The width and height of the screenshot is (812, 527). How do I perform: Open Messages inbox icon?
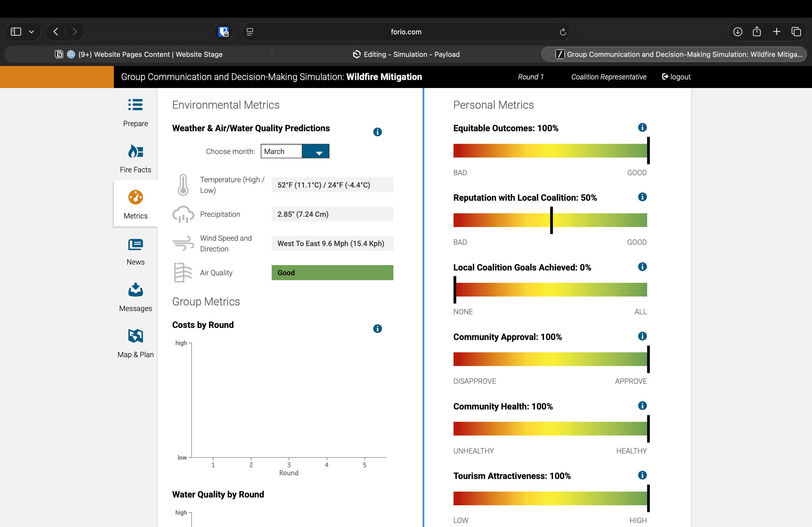point(135,290)
